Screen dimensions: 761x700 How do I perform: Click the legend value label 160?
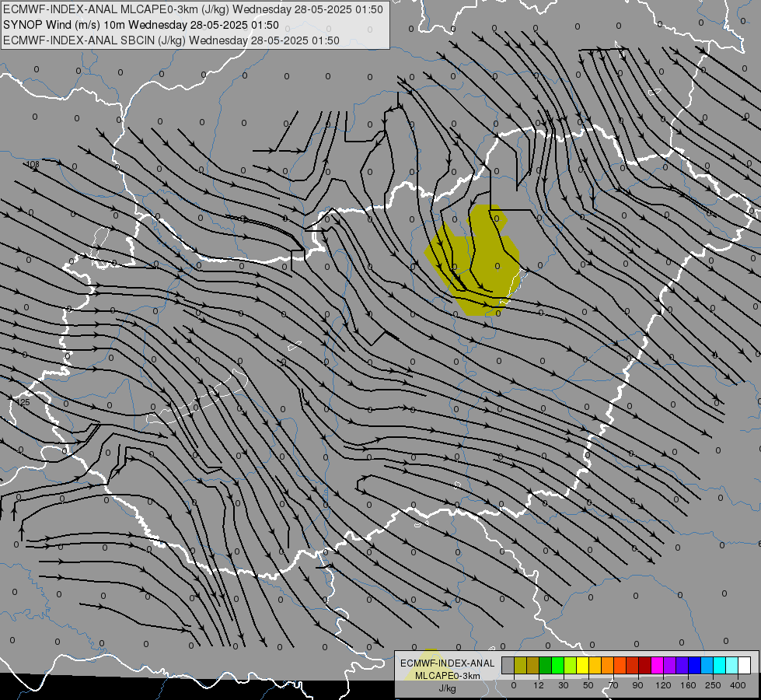pos(688,685)
